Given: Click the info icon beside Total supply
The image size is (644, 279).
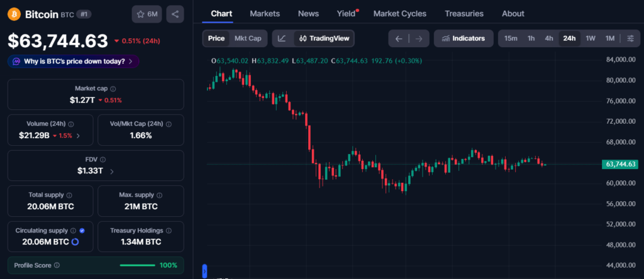Looking at the screenshot, I should pyautogui.click(x=69, y=195).
